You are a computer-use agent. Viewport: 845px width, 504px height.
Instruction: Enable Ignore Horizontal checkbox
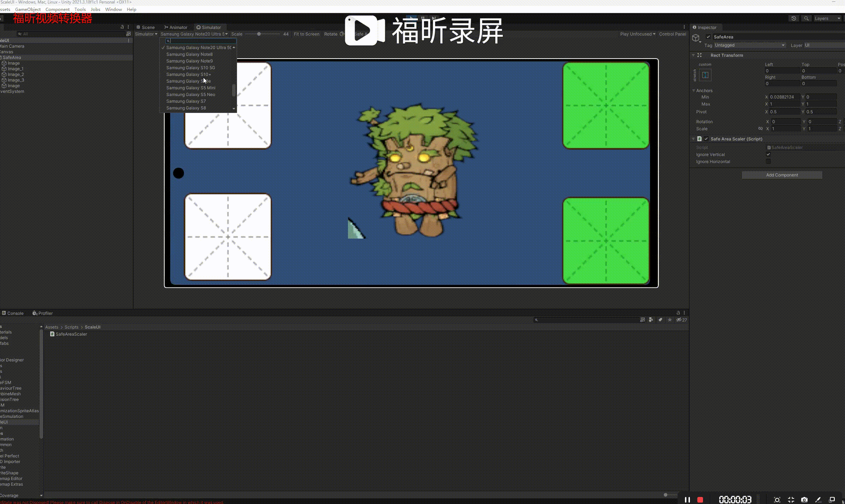(x=768, y=161)
